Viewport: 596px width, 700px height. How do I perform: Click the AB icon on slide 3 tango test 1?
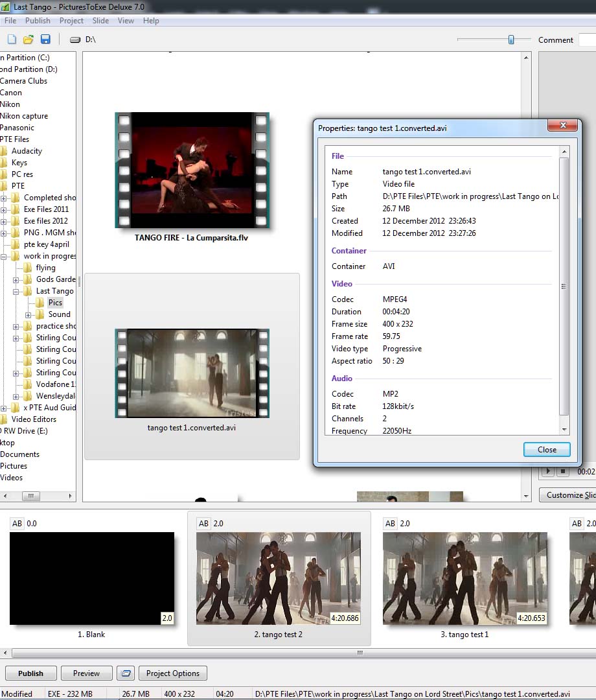pyautogui.click(x=390, y=523)
